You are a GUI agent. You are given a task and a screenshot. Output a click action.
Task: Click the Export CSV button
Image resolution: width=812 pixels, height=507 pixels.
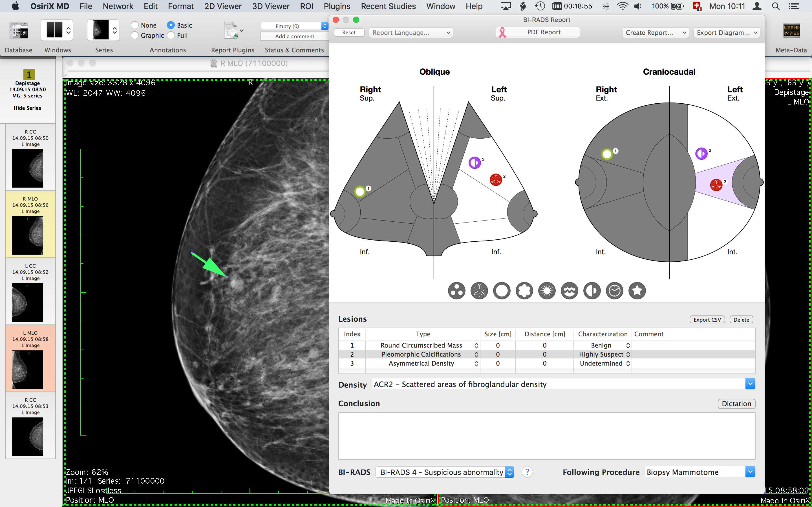tap(707, 319)
